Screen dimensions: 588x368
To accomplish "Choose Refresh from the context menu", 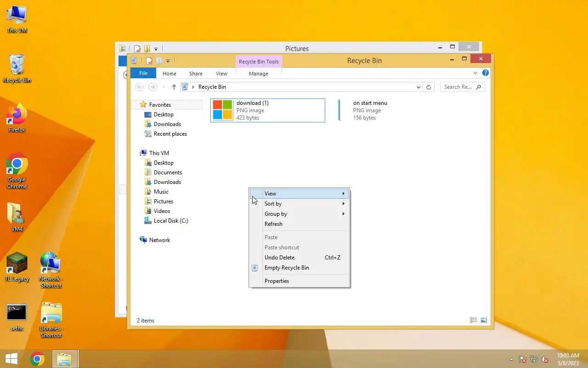I will pyautogui.click(x=299, y=224).
